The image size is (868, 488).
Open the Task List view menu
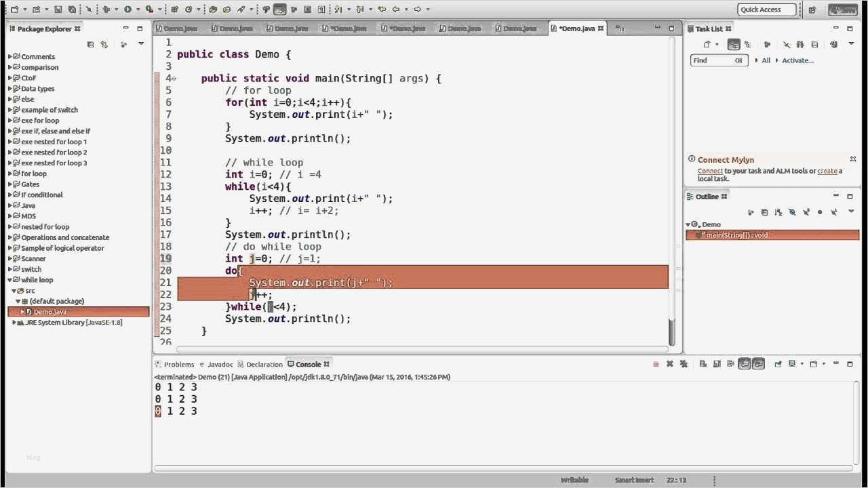tap(851, 44)
